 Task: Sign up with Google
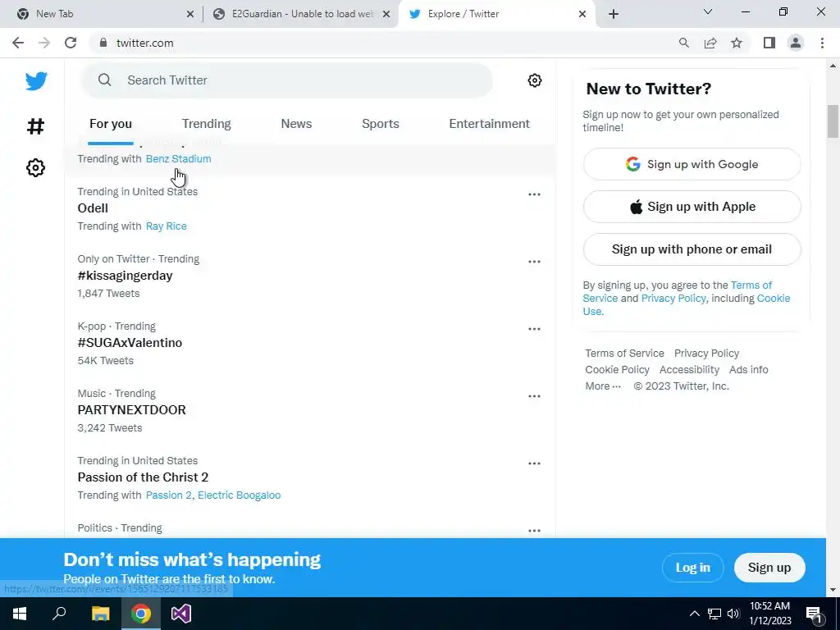[692, 164]
